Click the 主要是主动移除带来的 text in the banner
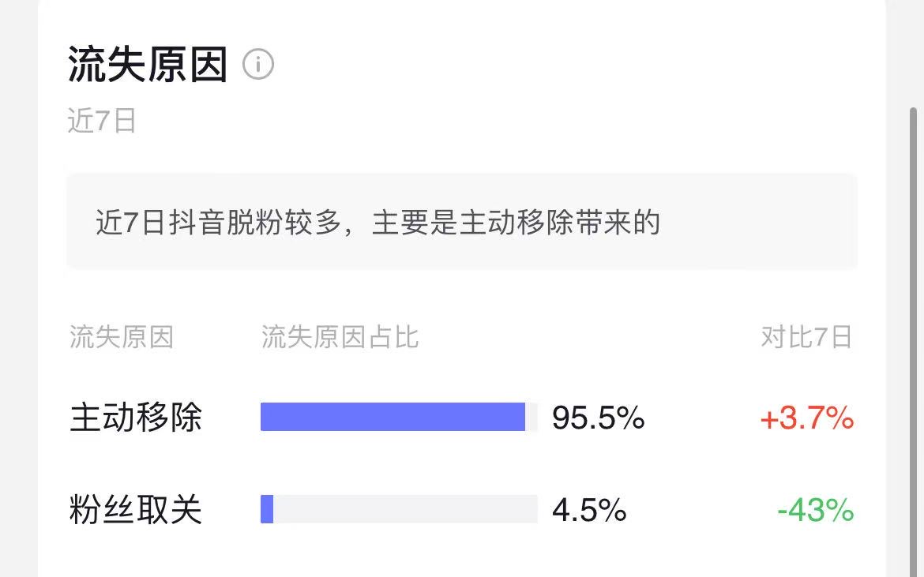The width and height of the screenshot is (924, 577). click(516, 223)
